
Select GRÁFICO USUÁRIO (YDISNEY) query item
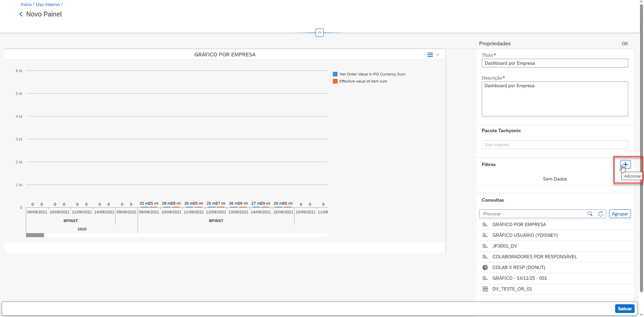(x=525, y=235)
